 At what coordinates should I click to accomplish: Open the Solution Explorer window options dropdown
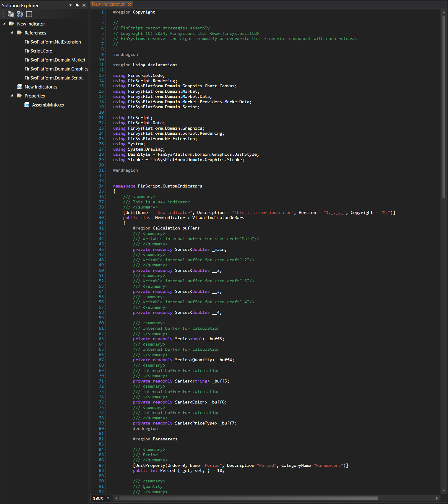[x=71, y=5]
